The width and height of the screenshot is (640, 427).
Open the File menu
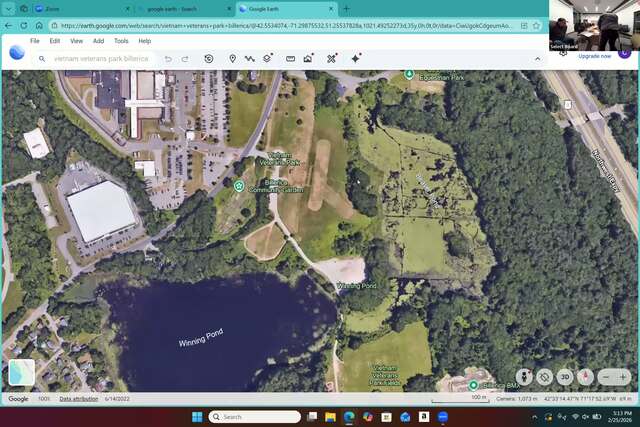coord(35,41)
